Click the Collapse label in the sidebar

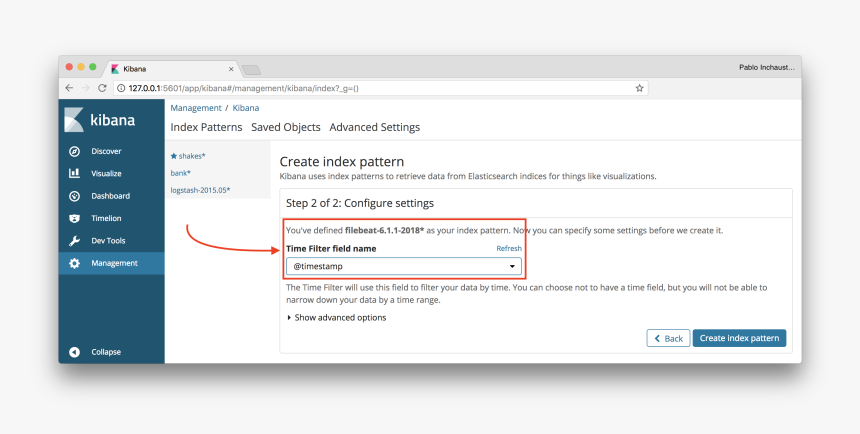click(106, 352)
